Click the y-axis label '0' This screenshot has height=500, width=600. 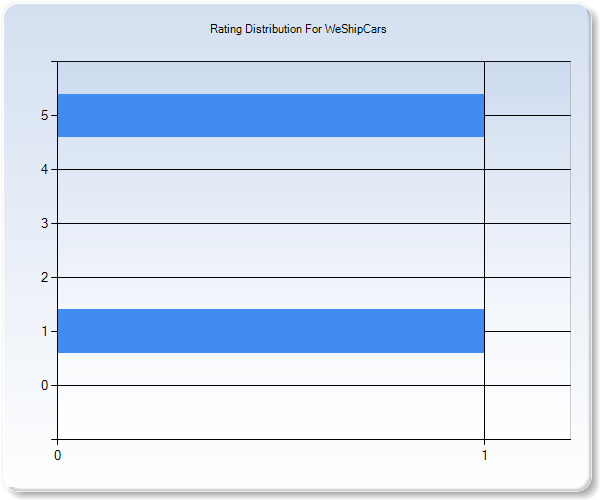point(44,385)
